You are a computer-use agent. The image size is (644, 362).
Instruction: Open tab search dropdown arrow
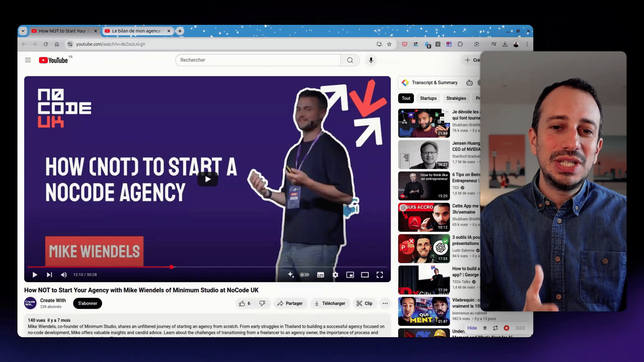23,31
